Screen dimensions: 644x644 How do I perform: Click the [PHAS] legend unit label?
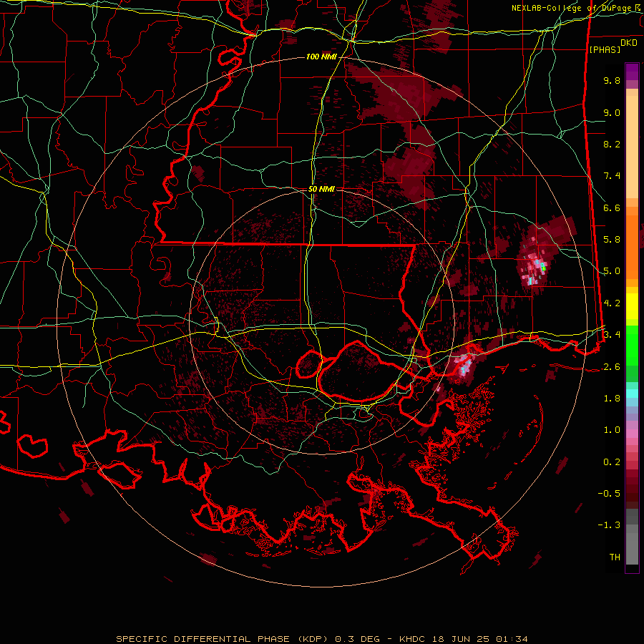(x=605, y=49)
